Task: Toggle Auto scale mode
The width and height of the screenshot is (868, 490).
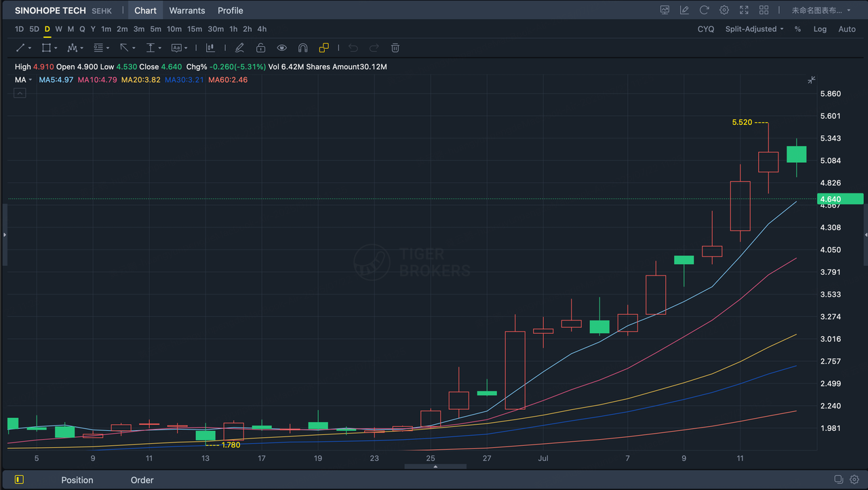Action: coord(847,29)
